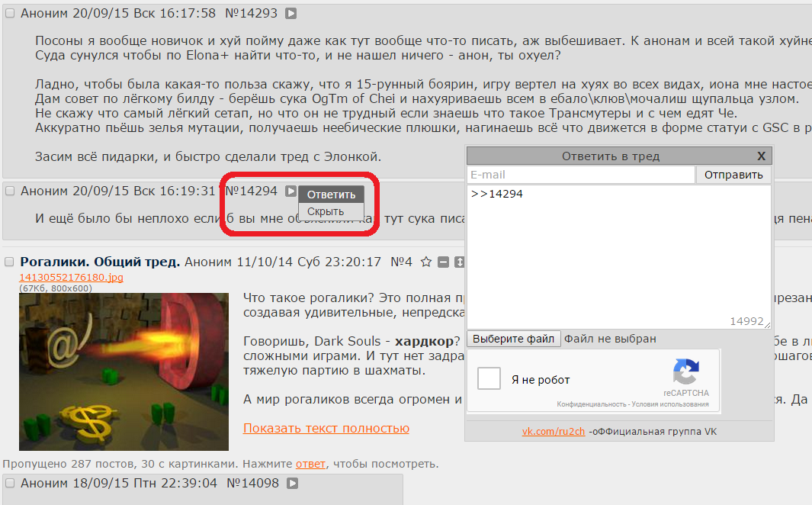Viewport: 812px width, 505px height.
Task: Submit reply with the Отправить button
Action: [x=733, y=175]
